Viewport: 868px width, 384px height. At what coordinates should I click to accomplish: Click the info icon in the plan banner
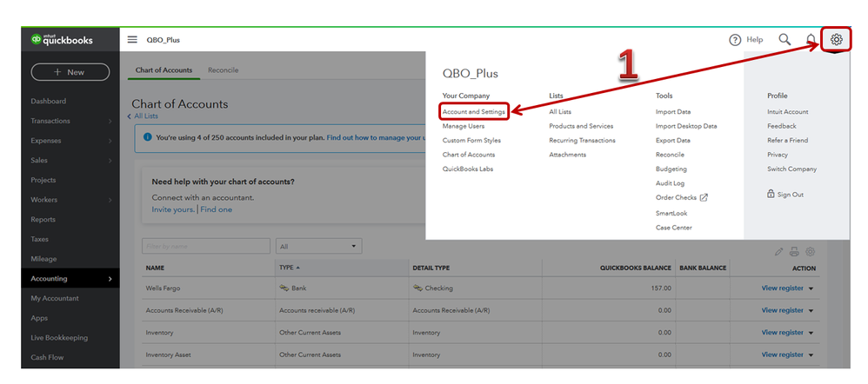(148, 137)
